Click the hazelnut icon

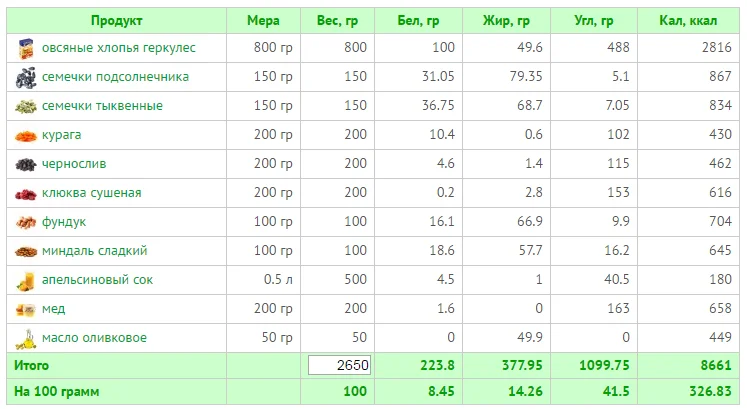coord(26,222)
